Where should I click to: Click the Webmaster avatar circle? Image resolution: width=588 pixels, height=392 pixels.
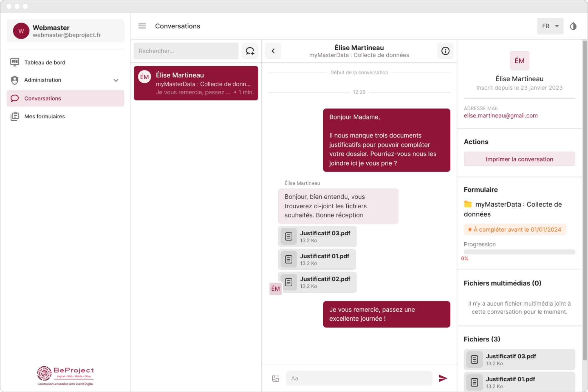coord(21,31)
